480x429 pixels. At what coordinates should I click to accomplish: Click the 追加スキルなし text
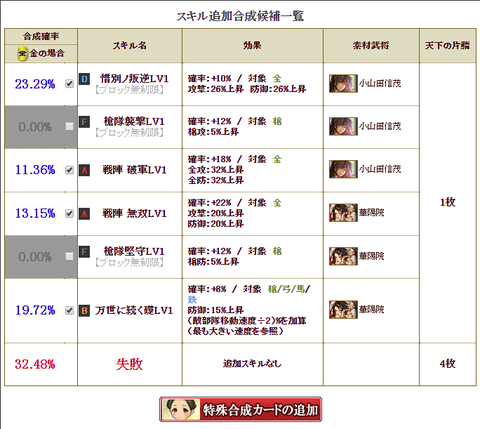click(252, 364)
